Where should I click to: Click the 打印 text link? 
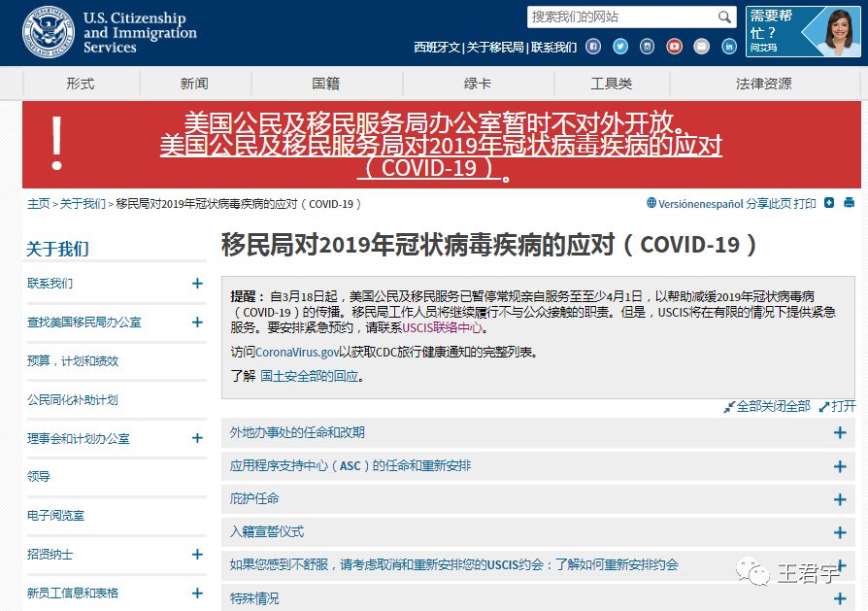(805, 204)
